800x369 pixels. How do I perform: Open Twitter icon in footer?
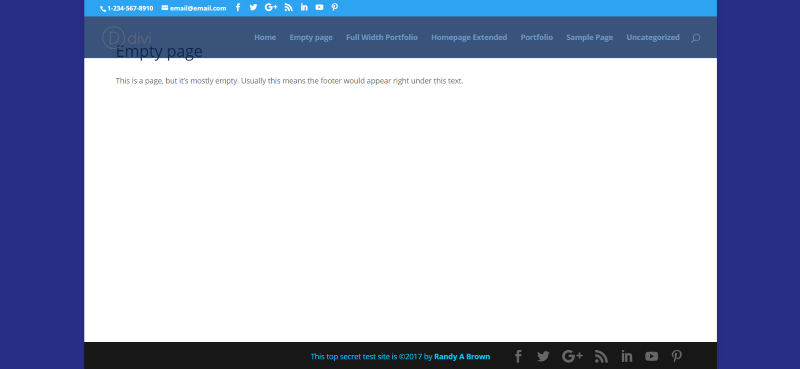pos(543,356)
